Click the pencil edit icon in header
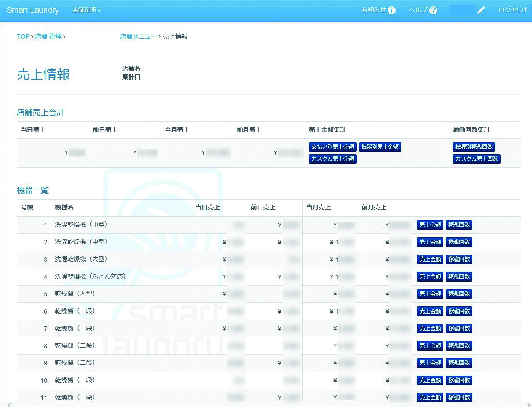This screenshot has height=407, width=532. point(481,11)
